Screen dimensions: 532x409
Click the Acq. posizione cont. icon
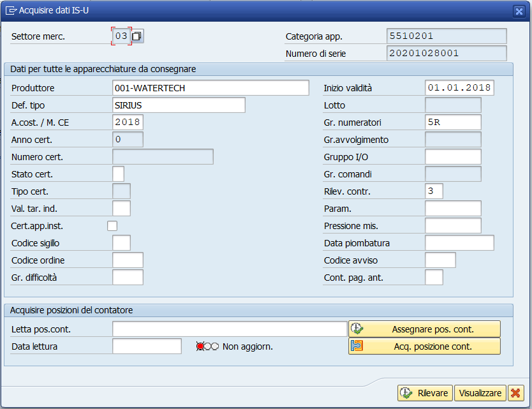coord(357,346)
